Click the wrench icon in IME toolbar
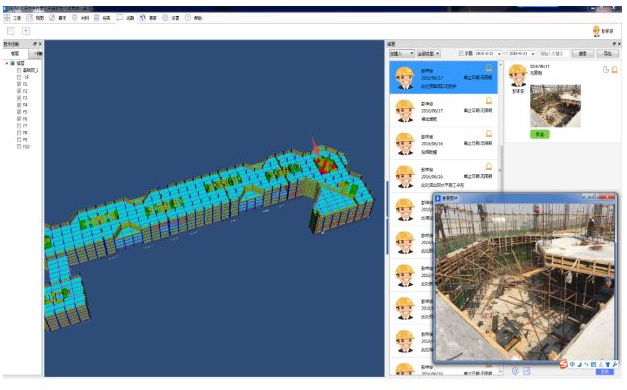This screenshot has width=627, height=390. tap(614, 364)
